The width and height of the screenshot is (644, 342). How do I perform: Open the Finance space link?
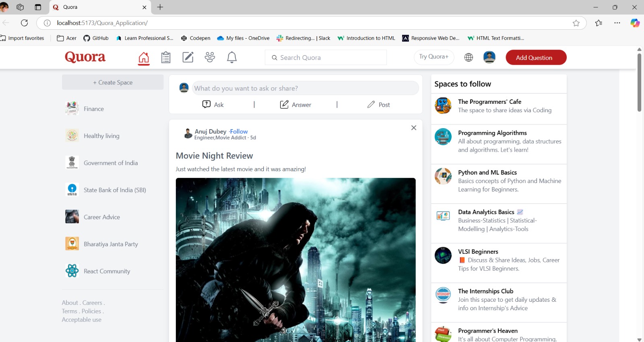point(94,109)
